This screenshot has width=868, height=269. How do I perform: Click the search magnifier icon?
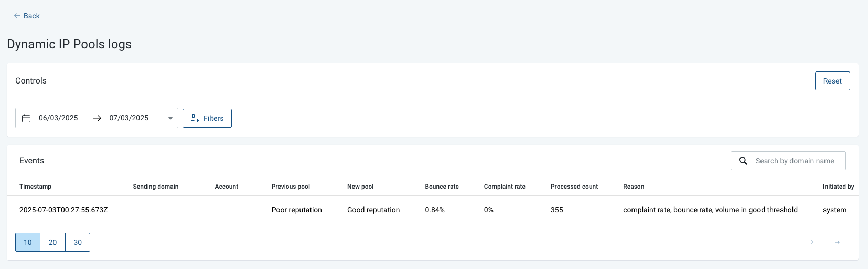[743, 161]
